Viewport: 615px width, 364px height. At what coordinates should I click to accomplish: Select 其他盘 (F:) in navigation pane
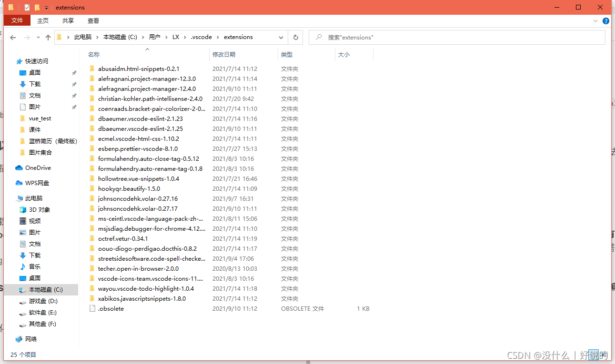coord(42,324)
